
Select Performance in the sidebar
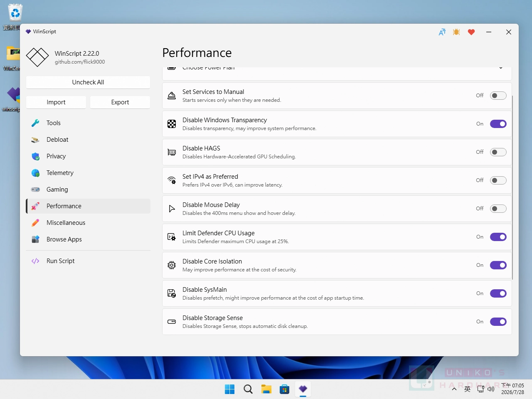tap(88, 206)
